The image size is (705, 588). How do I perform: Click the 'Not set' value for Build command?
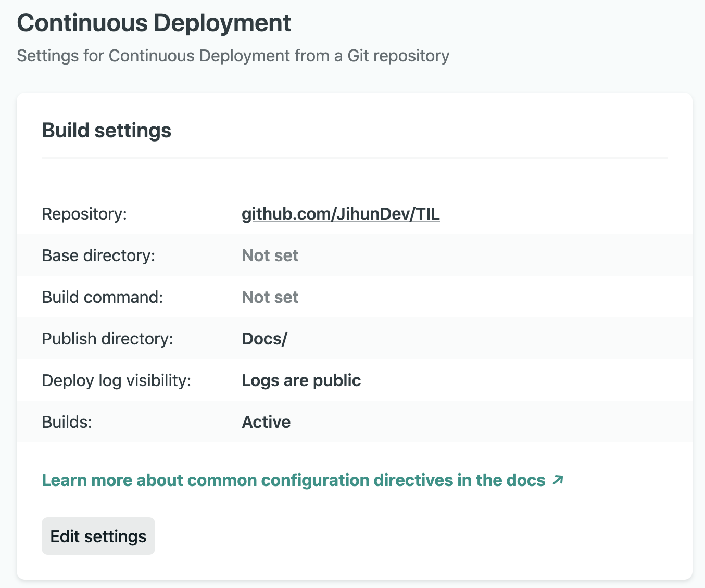click(x=270, y=297)
